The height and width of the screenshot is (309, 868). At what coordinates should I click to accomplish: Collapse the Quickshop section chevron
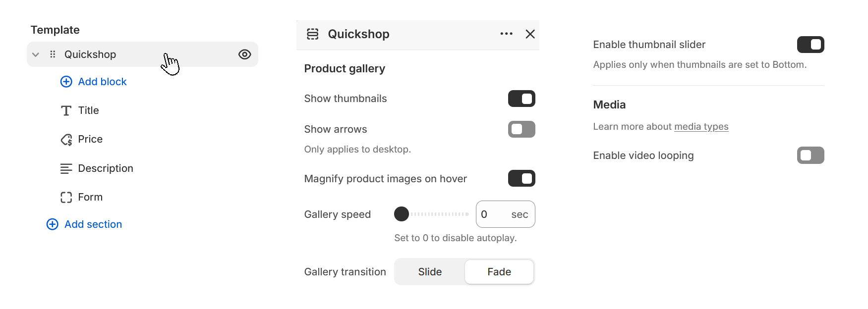coord(35,54)
